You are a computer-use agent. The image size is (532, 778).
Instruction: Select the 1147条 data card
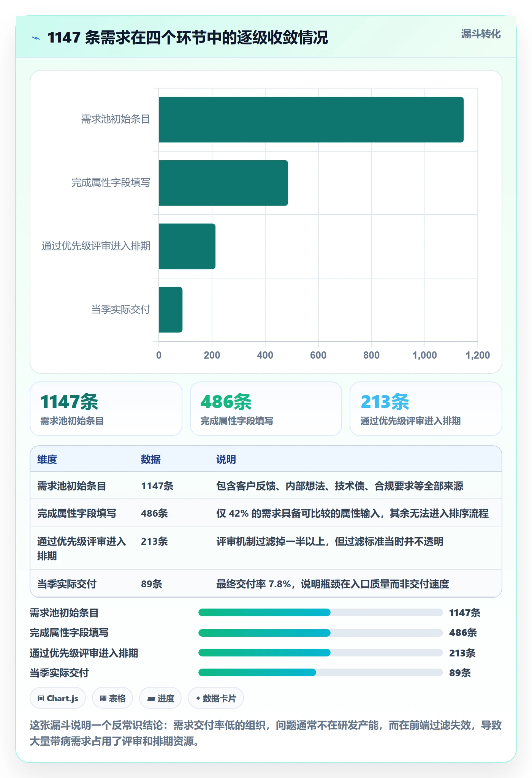[106, 409]
